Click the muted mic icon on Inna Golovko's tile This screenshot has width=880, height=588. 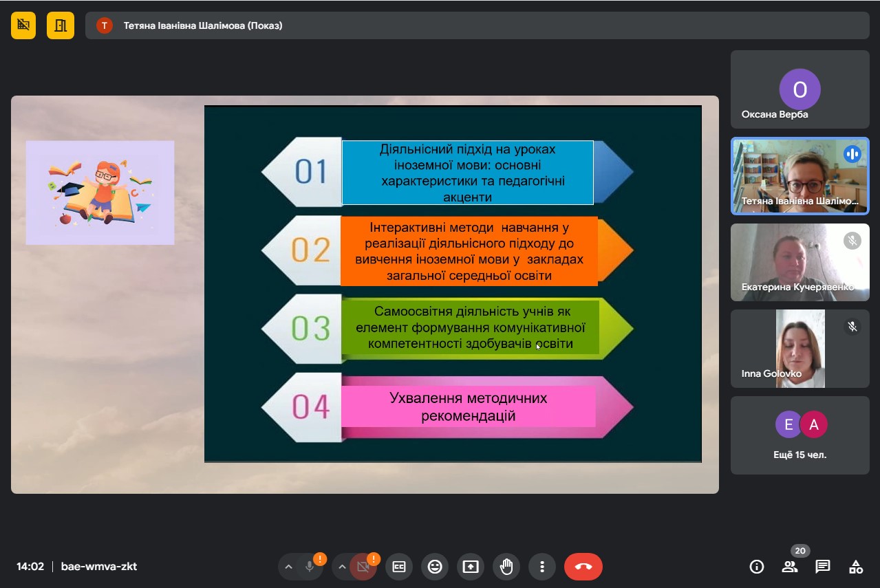click(x=852, y=327)
